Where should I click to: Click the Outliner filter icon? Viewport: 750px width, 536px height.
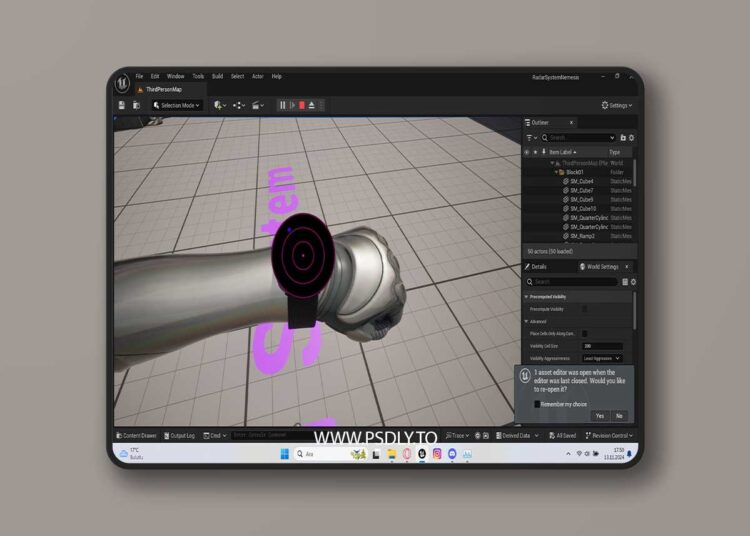tap(530, 138)
